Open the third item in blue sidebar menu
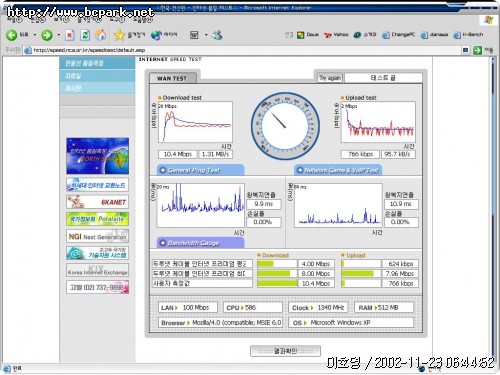Screen dimensions: 500x375 [97, 88]
